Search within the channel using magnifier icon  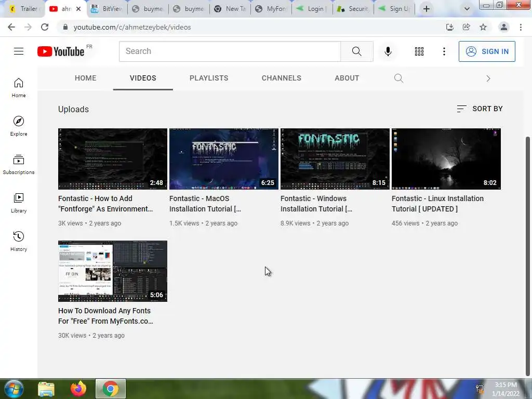click(x=398, y=78)
